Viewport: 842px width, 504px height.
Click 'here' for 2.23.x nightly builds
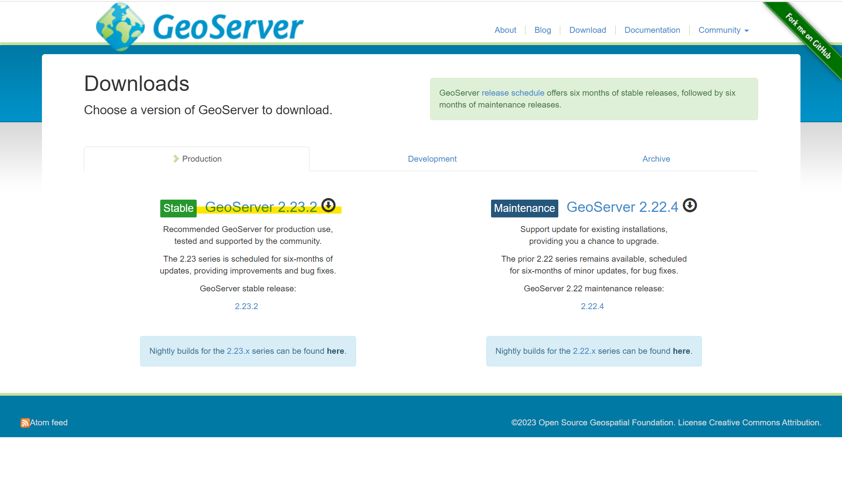click(335, 351)
